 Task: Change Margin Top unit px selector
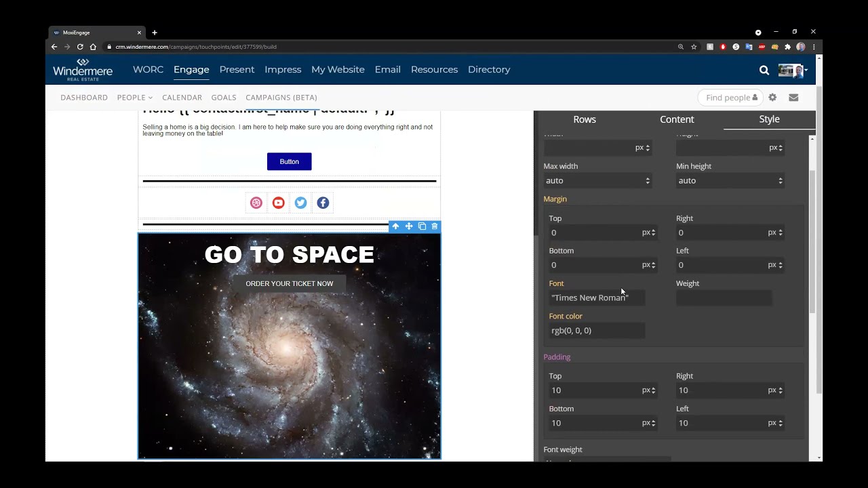pos(649,232)
